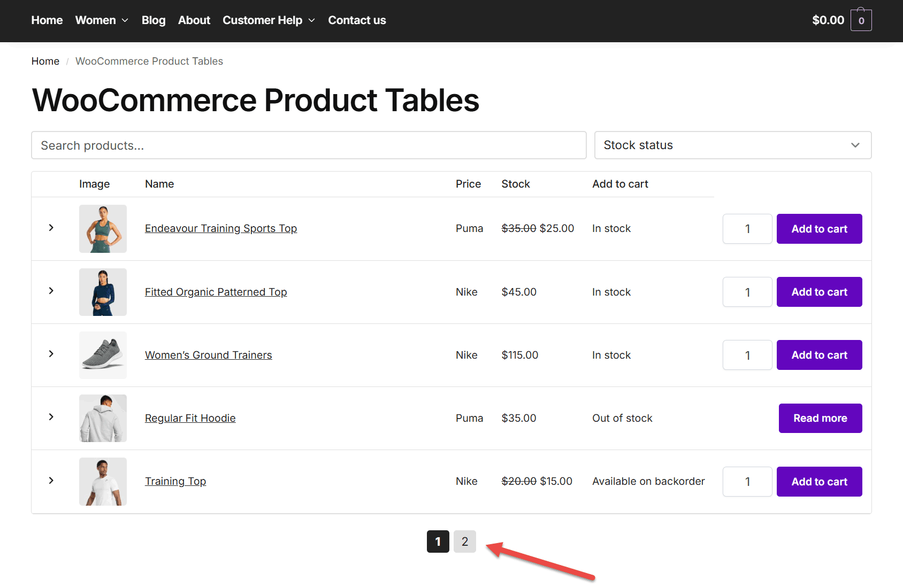
Task: Go to the Blog page
Action: tap(153, 20)
